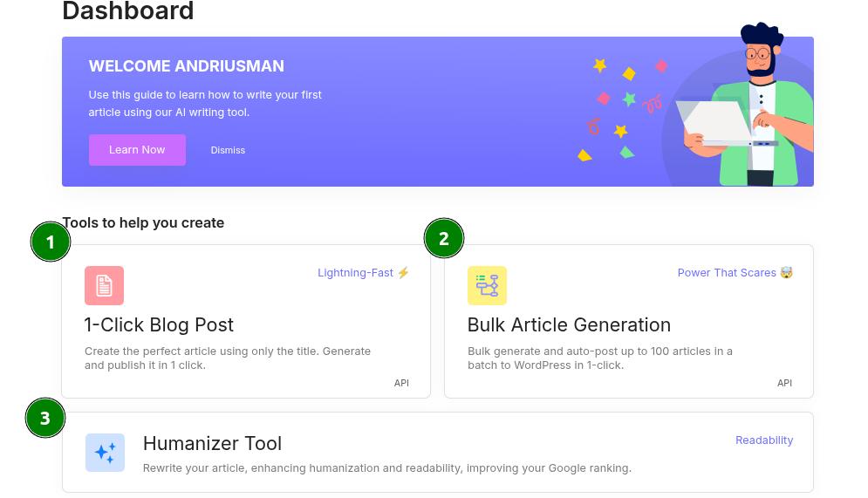Click the API label on Bulk Article Generation card
Image resolution: width=868 pixels, height=498 pixels.
coord(785,383)
